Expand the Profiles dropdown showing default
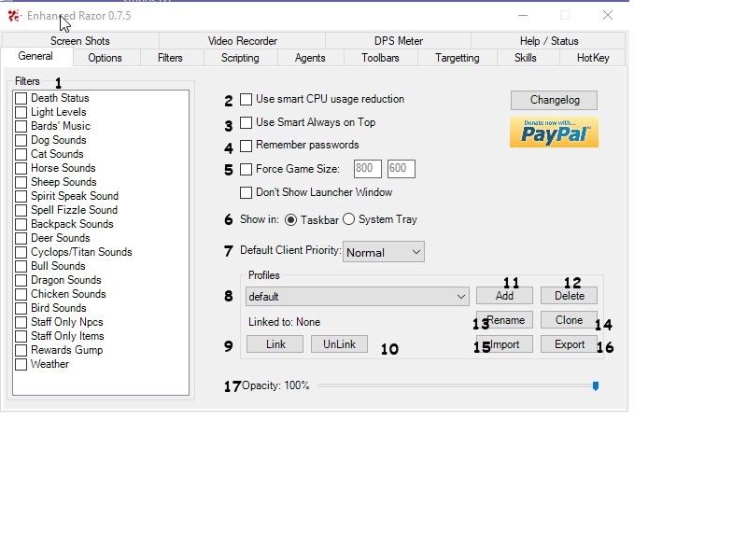Screen dimensions: 747x560 [x=357, y=296]
